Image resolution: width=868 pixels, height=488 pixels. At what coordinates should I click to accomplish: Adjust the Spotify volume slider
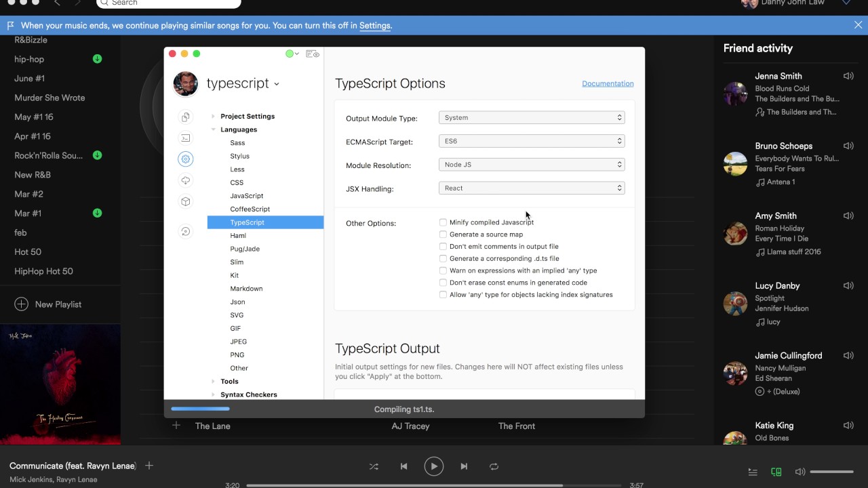coord(831,472)
